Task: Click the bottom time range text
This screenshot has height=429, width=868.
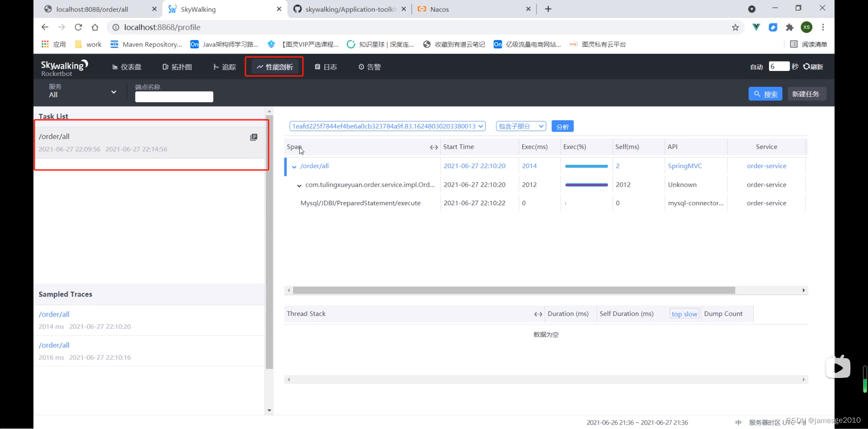Action: click(637, 423)
